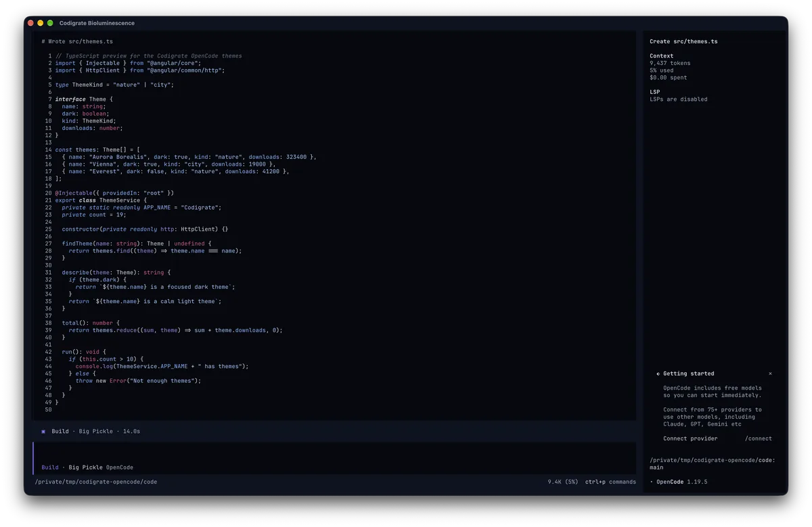Viewport: 812px width, 527px height.
Task: Click the 'focused dark theme' return line
Action: tap(156, 287)
